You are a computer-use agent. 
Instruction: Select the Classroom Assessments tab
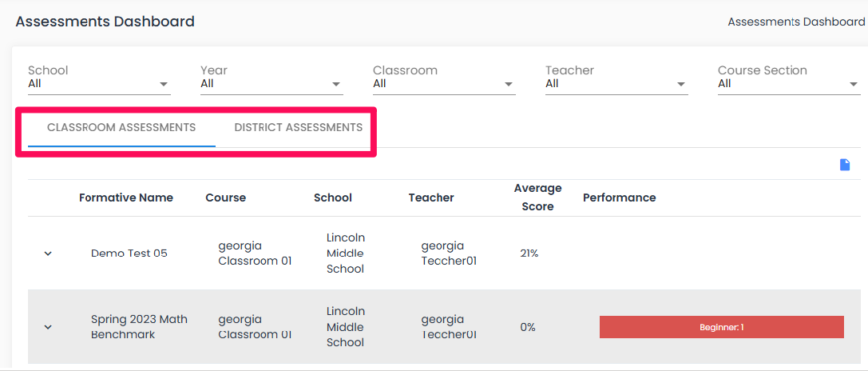click(121, 128)
